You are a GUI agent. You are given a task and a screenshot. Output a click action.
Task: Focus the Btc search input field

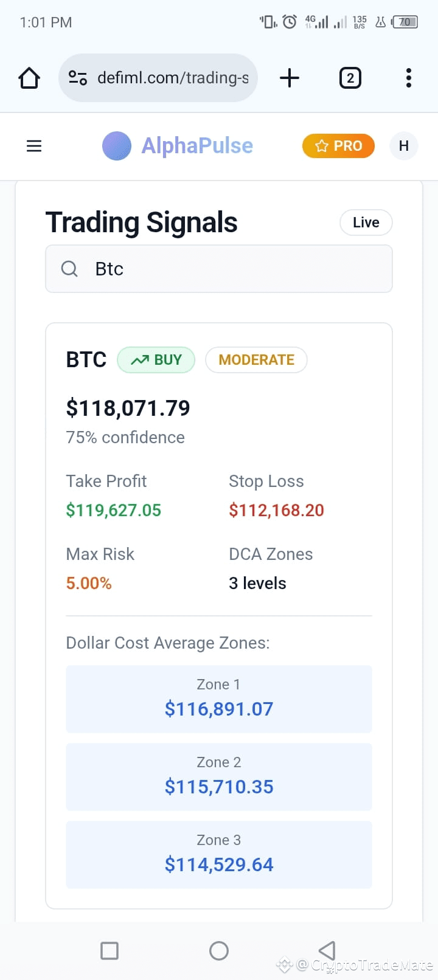(x=219, y=269)
